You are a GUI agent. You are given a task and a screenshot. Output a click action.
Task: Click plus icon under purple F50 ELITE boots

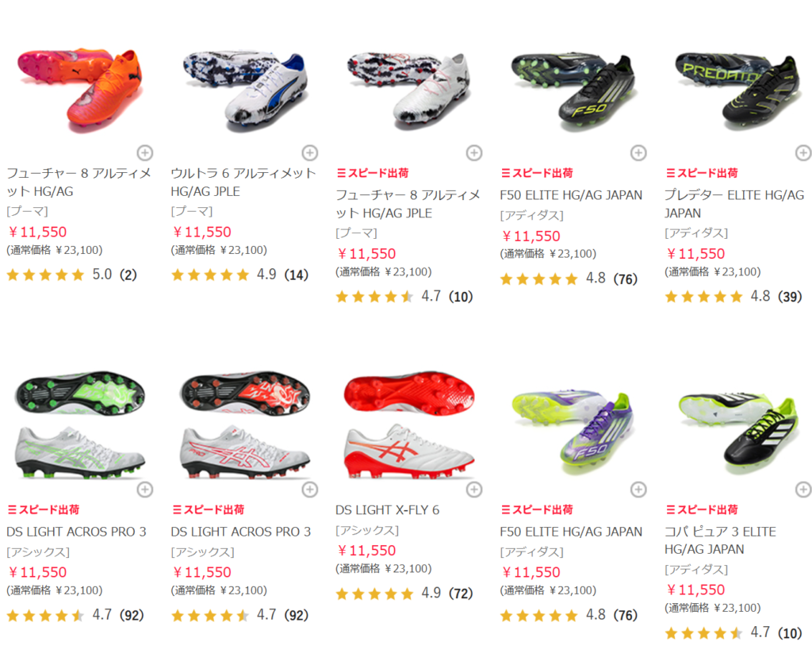click(638, 489)
